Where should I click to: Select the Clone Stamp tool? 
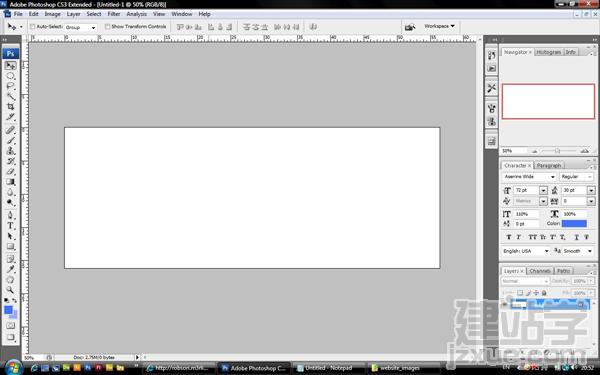click(10, 151)
